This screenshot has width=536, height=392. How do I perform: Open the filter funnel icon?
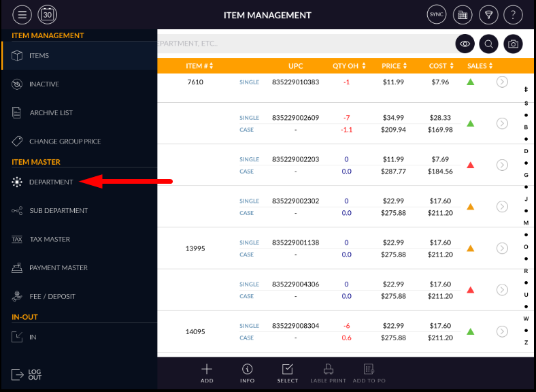click(488, 14)
